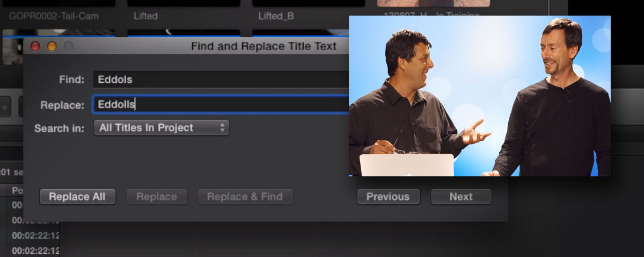Focus the Replace text field
The height and width of the screenshot is (257, 644).
click(221, 104)
